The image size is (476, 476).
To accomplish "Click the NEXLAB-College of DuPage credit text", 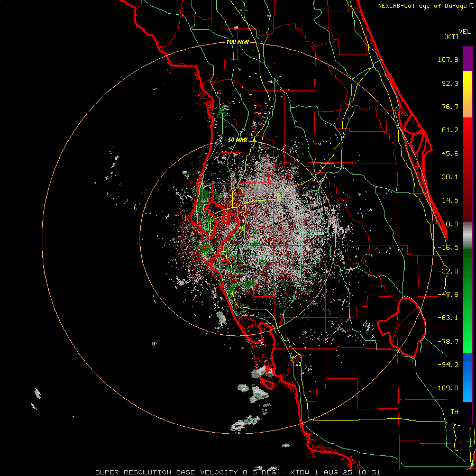I will pyautogui.click(x=425, y=6).
